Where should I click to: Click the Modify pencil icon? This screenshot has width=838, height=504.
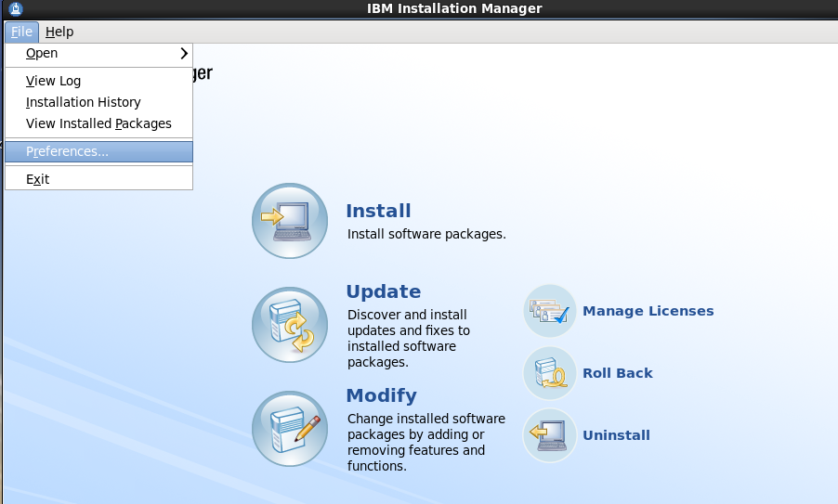coord(290,429)
